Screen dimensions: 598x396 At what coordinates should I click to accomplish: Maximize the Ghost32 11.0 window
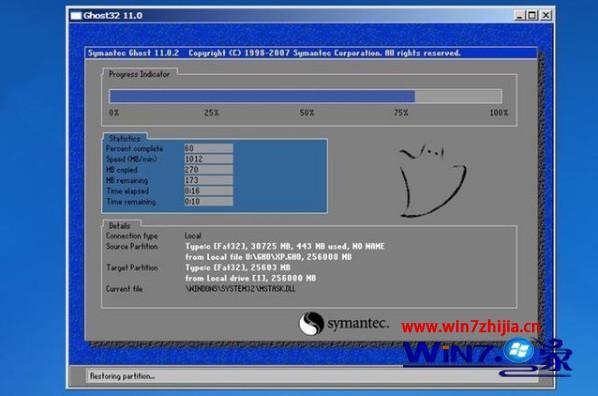click(x=532, y=15)
